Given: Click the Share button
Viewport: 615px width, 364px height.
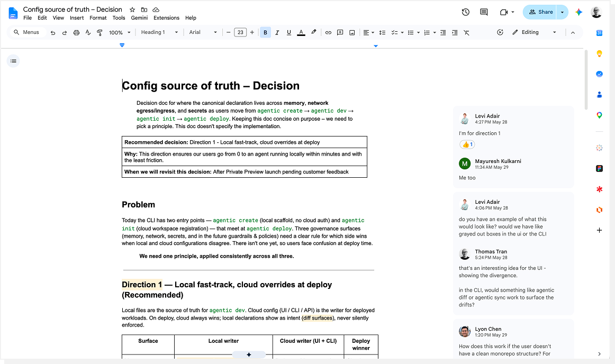Looking at the screenshot, I should 540,12.
